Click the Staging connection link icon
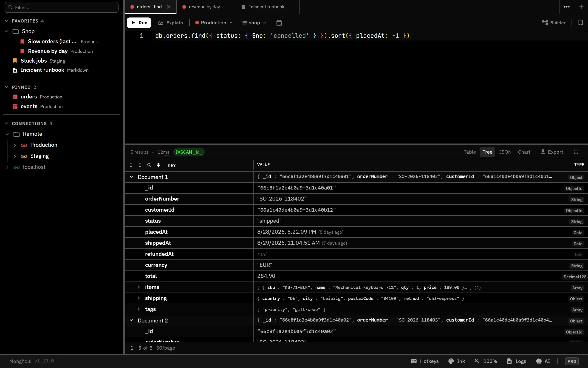This screenshot has width=588, height=368. [x=24, y=156]
